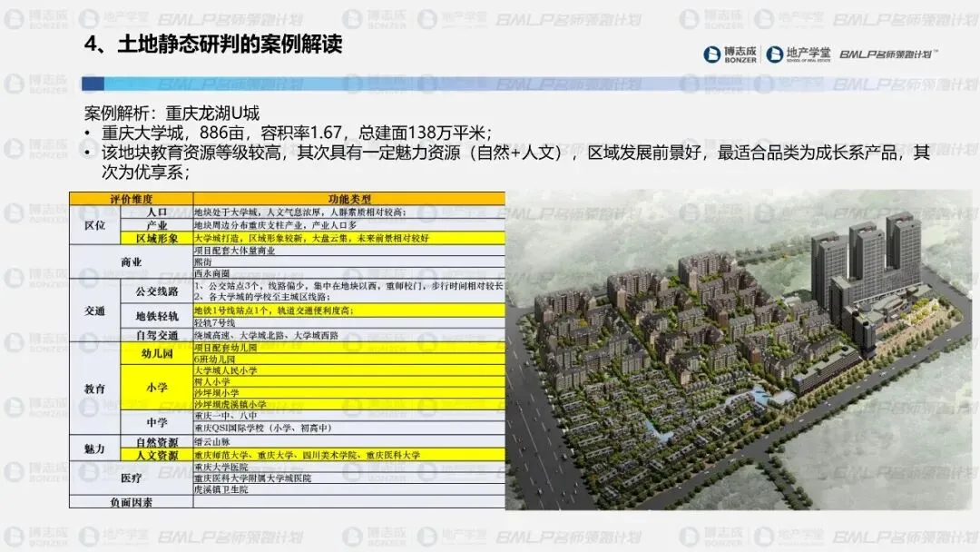Click the 中学 label cell
This screenshot has width=980, height=552.
tap(157, 422)
